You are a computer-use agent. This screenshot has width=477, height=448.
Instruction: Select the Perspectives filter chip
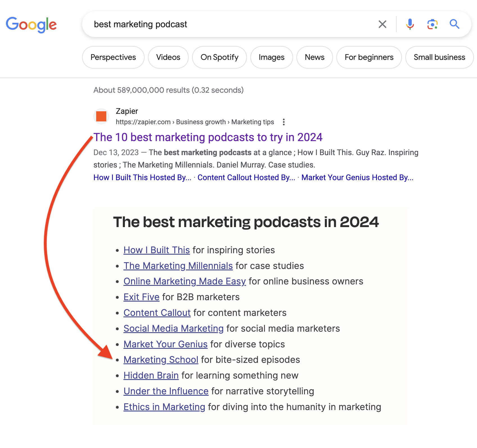113,57
